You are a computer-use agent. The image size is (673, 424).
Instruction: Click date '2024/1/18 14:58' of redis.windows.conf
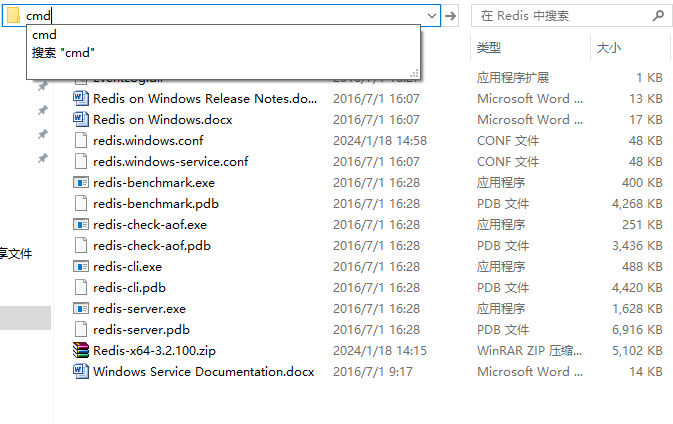[380, 140]
